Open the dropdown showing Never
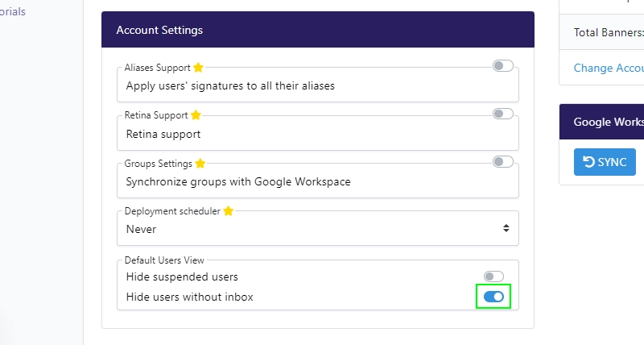Viewport: 644px width, 345px height. pos(318,229)
